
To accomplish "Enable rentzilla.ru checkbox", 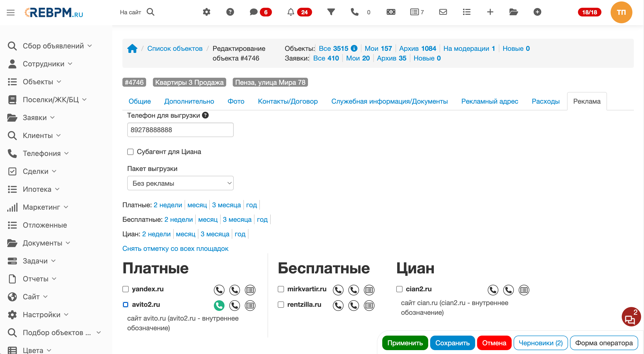I will (281, 304).
